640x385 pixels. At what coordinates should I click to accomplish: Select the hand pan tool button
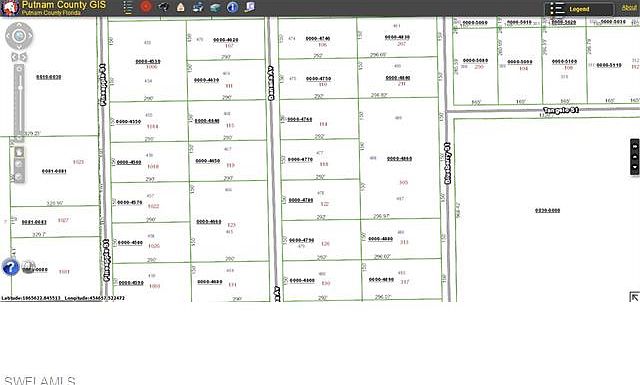tap(19, 152)
